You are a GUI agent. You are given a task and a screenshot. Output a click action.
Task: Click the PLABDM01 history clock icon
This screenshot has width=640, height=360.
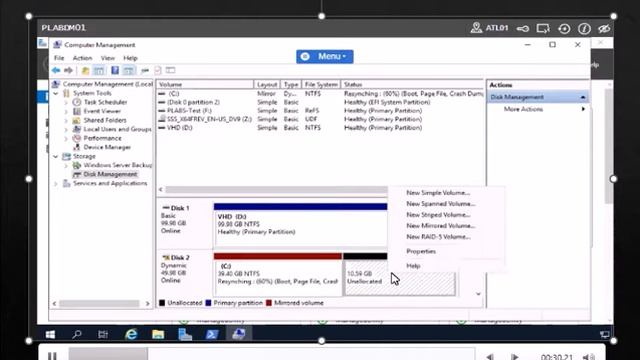click(564, 29)
